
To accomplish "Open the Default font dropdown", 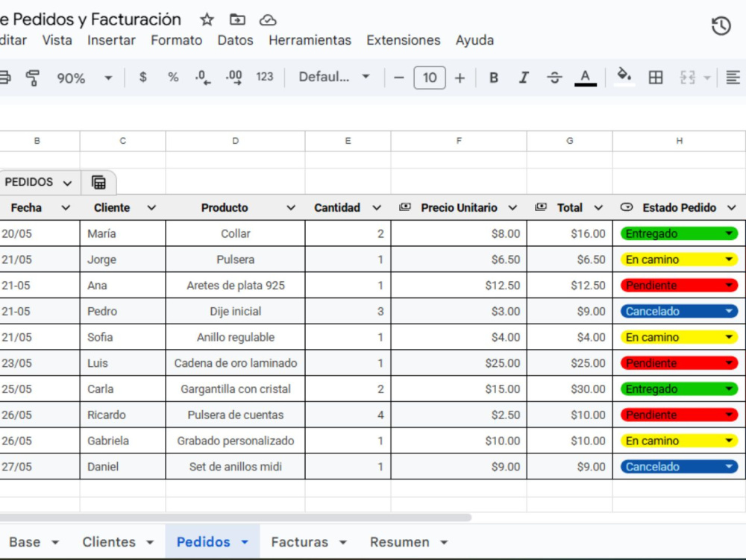I will (334, 77).
